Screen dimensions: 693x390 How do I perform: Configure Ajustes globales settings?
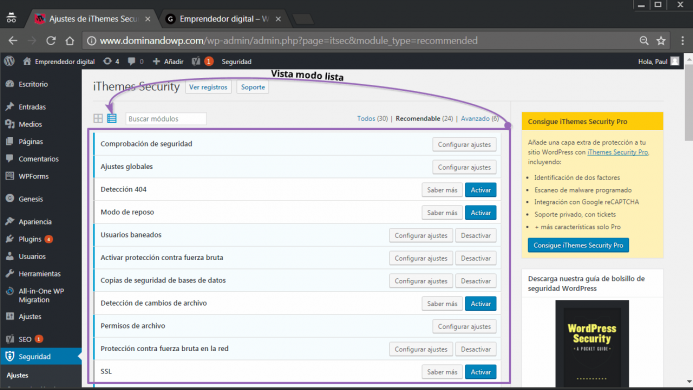pyautogui.click(x=464, y=167)
